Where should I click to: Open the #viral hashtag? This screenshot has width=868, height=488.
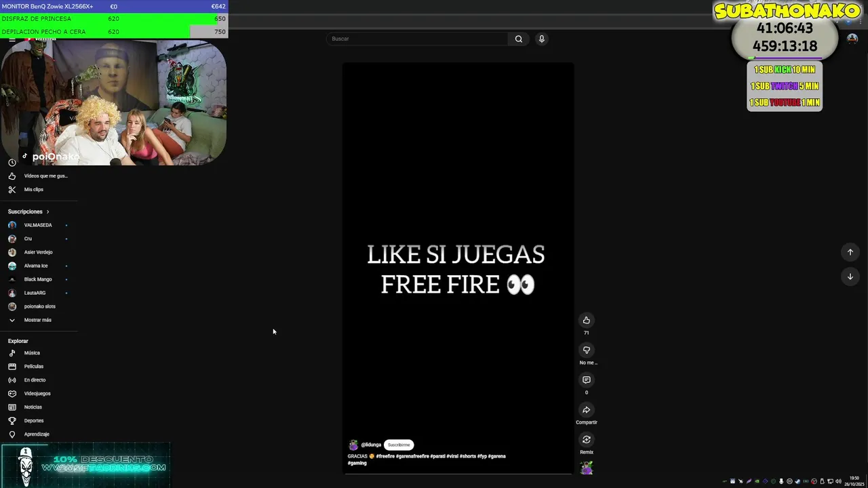coord(452,457)
